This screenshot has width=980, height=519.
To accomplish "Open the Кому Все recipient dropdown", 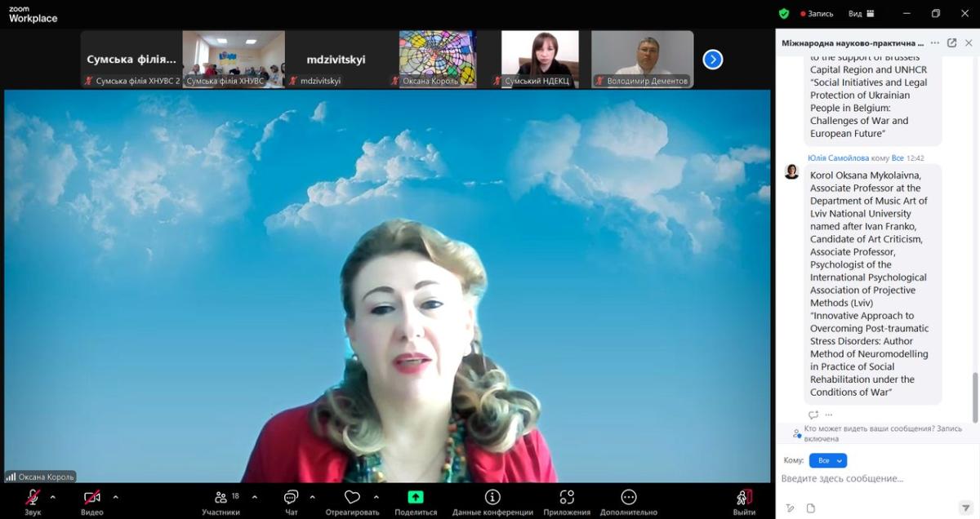I will pyautogui.click(x=828, y=460).
